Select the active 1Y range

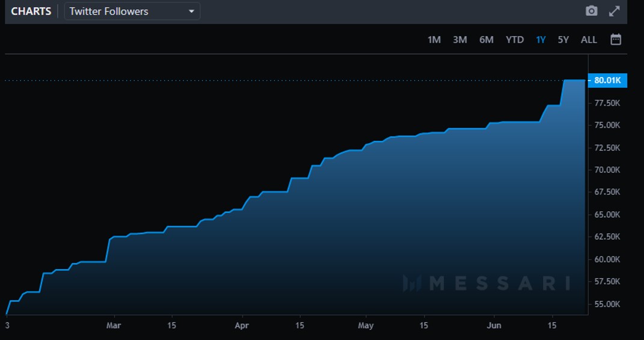[541, 40]
